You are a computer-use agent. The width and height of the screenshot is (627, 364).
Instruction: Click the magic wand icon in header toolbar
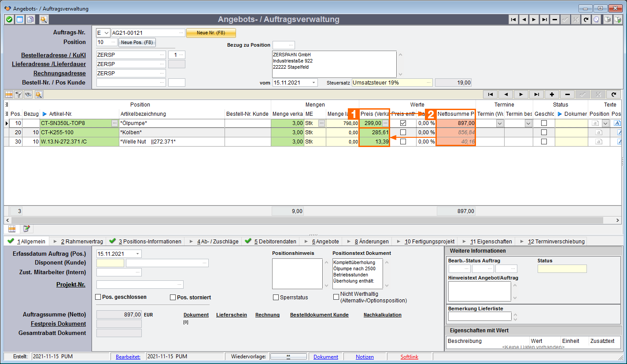pyautogui.click(x=43, y=19)
